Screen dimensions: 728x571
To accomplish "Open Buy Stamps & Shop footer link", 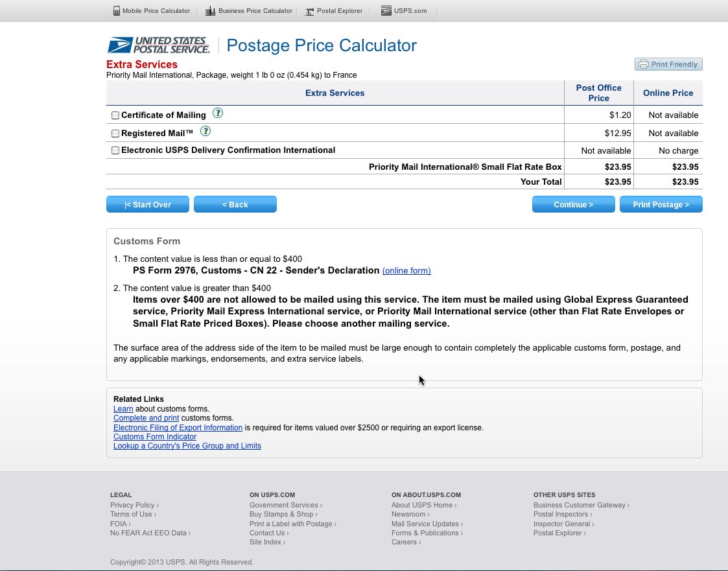I will (x=283, y=514).
